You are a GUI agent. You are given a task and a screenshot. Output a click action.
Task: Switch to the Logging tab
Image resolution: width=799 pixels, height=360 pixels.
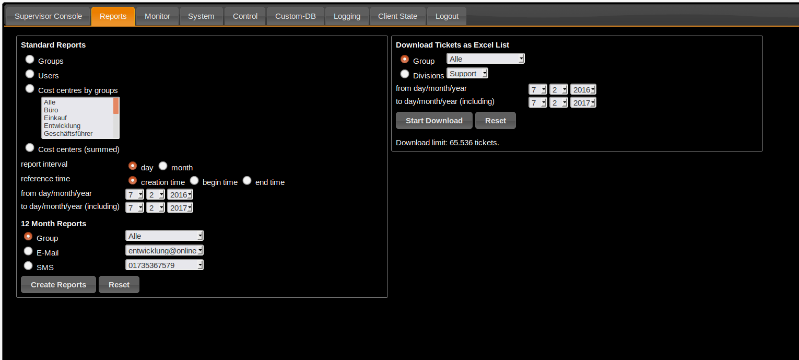click(x=347, y=16)
